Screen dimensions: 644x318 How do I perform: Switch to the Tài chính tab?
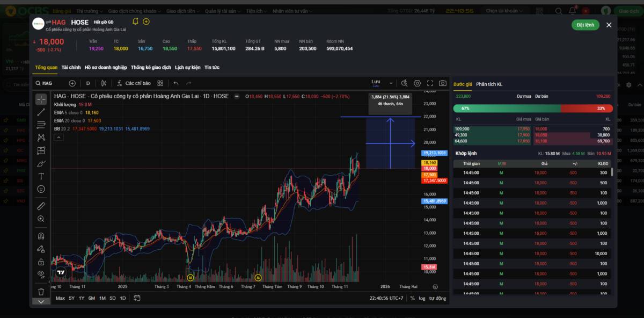click(71, 68)
